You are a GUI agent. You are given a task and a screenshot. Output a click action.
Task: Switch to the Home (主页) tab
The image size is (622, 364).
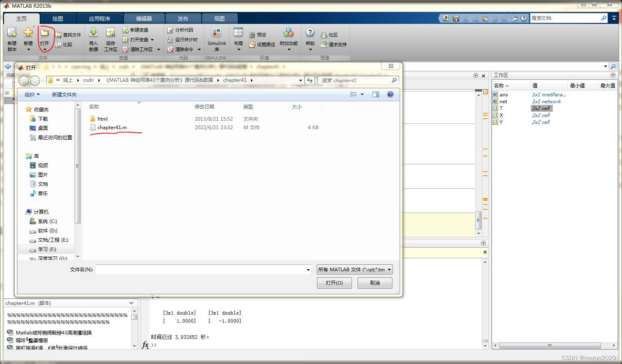pyautogui.click(x=21, y=19)
